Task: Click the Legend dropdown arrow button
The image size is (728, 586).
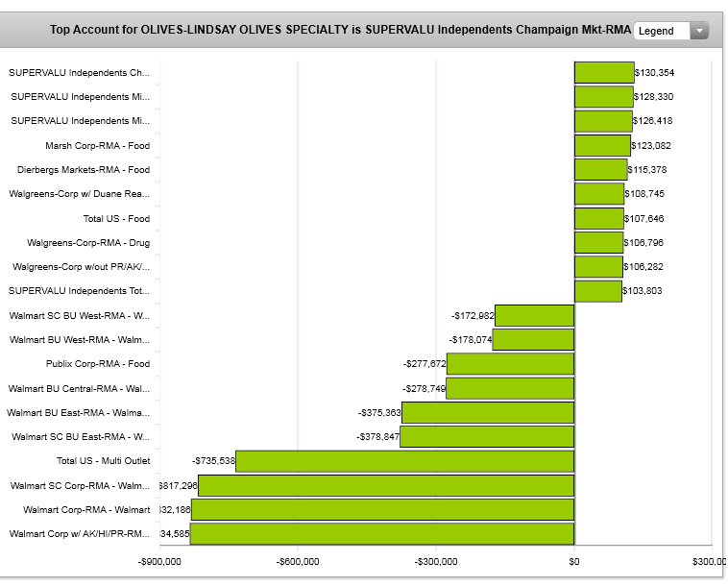Action: pos(699,31)
